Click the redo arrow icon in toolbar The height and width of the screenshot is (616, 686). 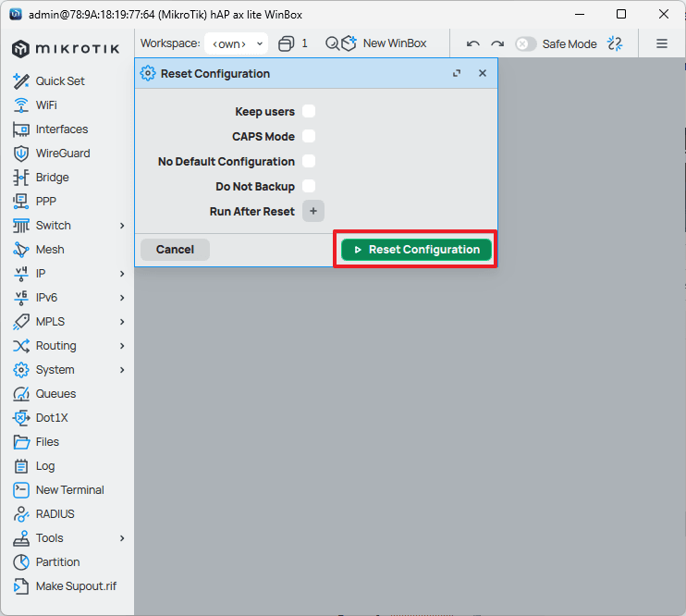click(497, 43)
